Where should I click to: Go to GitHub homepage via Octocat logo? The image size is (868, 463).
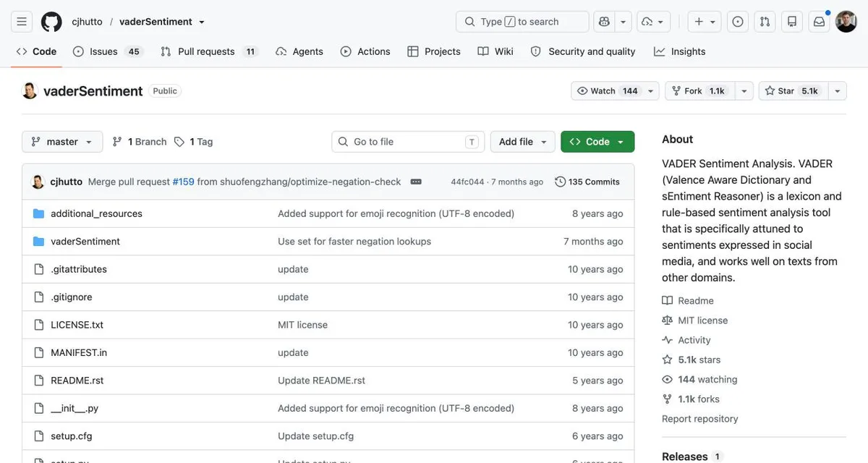pyautogui.click(x=51, y=22)
